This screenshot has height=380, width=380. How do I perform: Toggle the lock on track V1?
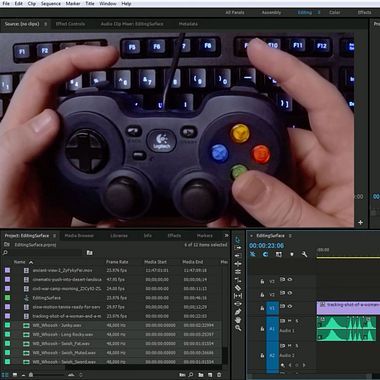click(x=262, y=308)
